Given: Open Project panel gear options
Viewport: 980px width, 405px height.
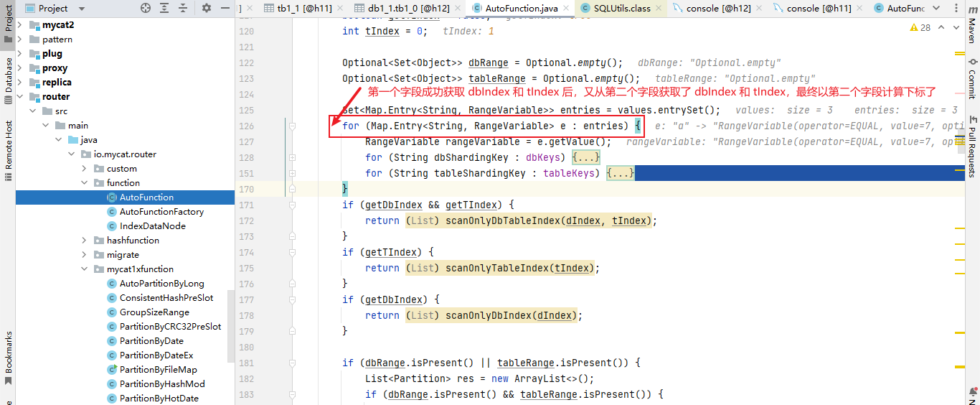Looking at the screenshot, I should [207, 8].
